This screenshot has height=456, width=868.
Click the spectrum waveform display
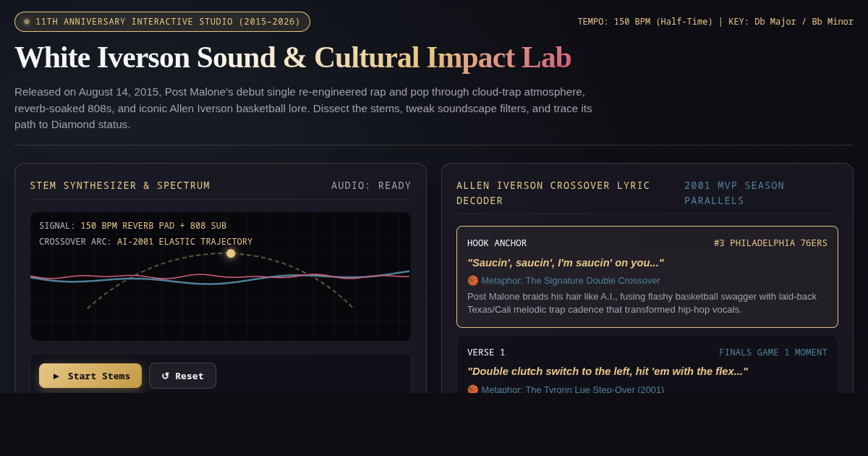[221, 276]
